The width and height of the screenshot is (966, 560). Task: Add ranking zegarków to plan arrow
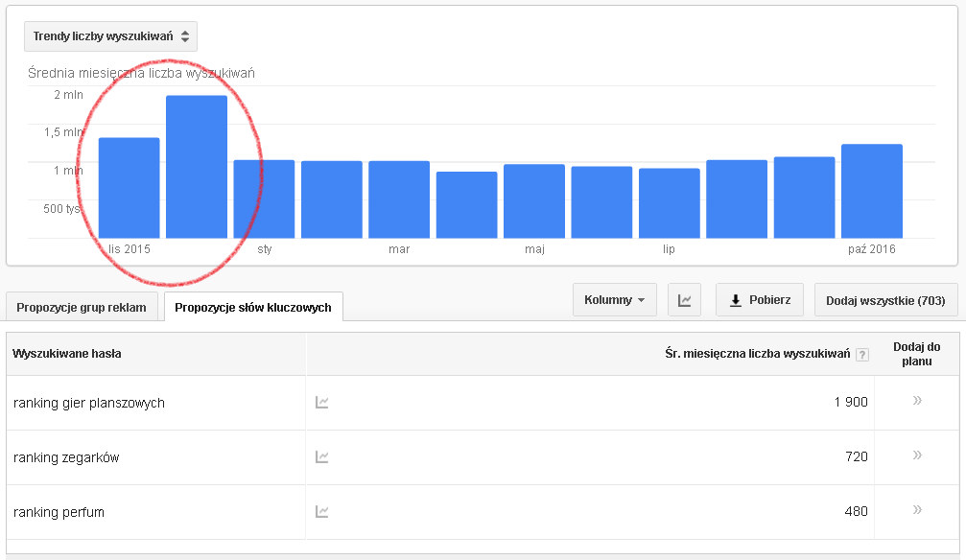[x=917, y=455]
